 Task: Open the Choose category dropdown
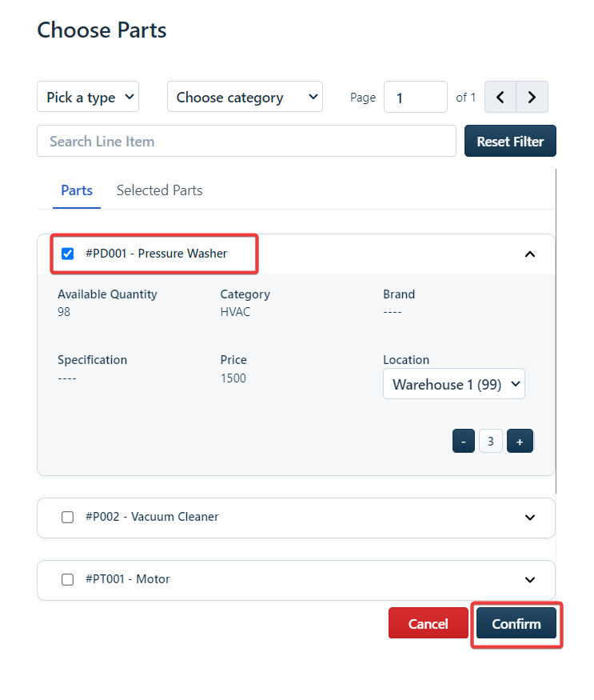pyautogui.click(x=245, y=98)
